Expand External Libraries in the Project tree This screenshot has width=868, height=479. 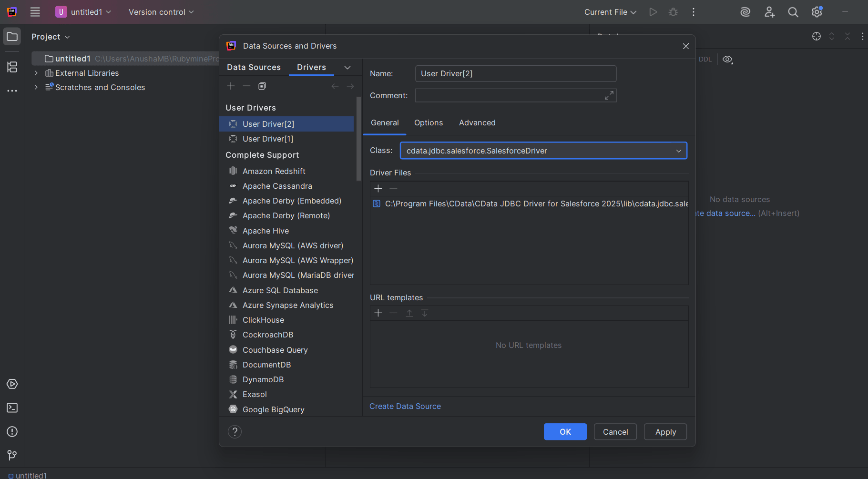pyautogui.click(x=36, y=73)
